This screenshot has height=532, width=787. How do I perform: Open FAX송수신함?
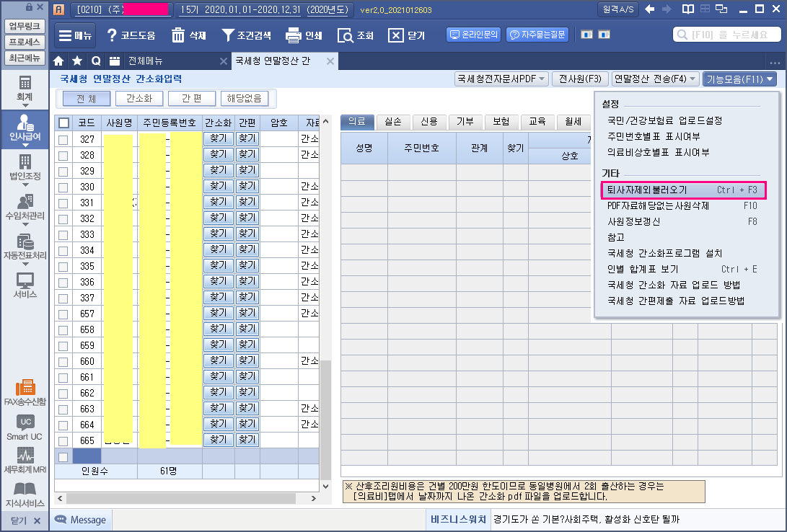coord(25,392)
